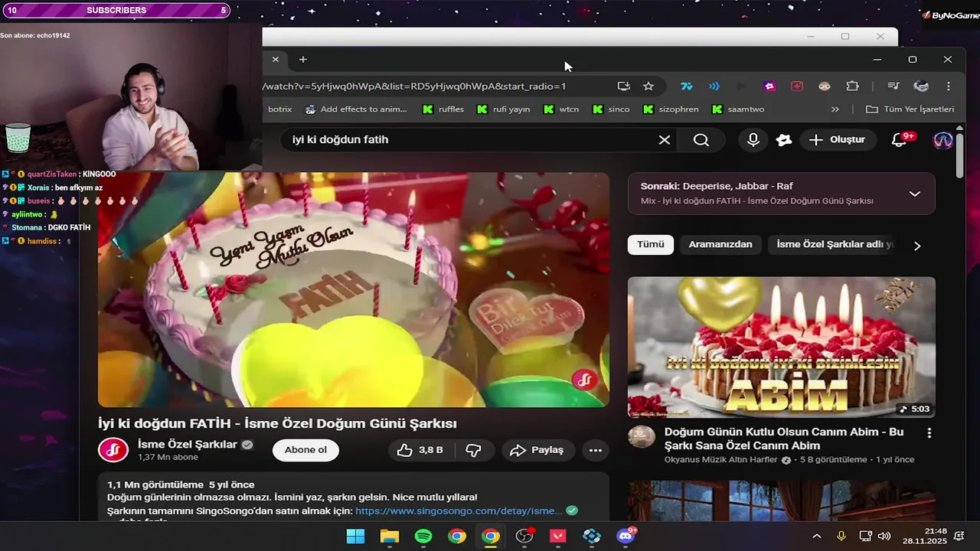Open İsme Özel Şarkılar channel name
The height and width of the screenshot is (551, 980).
point(188,445)
